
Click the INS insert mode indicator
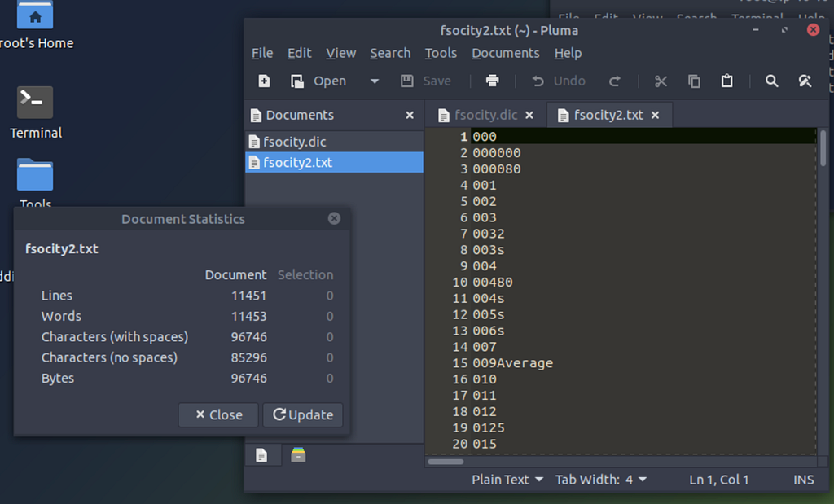pyautogui.click(x=804, y=480)
